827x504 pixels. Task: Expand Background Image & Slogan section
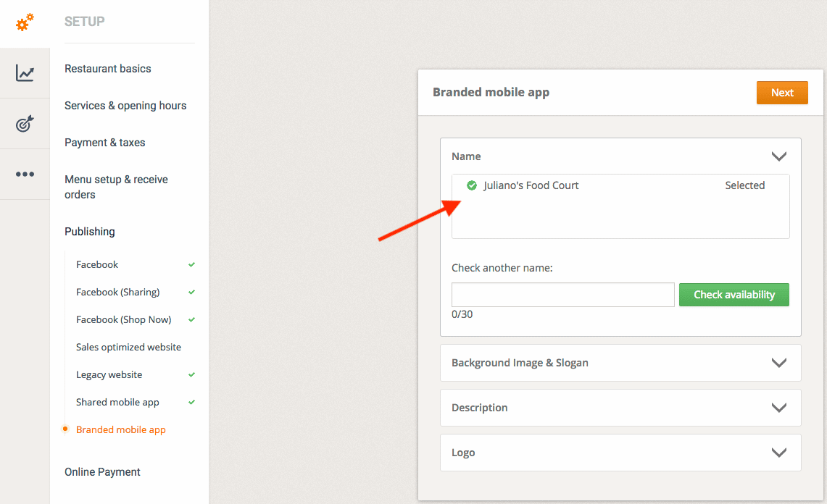[779, 363]
